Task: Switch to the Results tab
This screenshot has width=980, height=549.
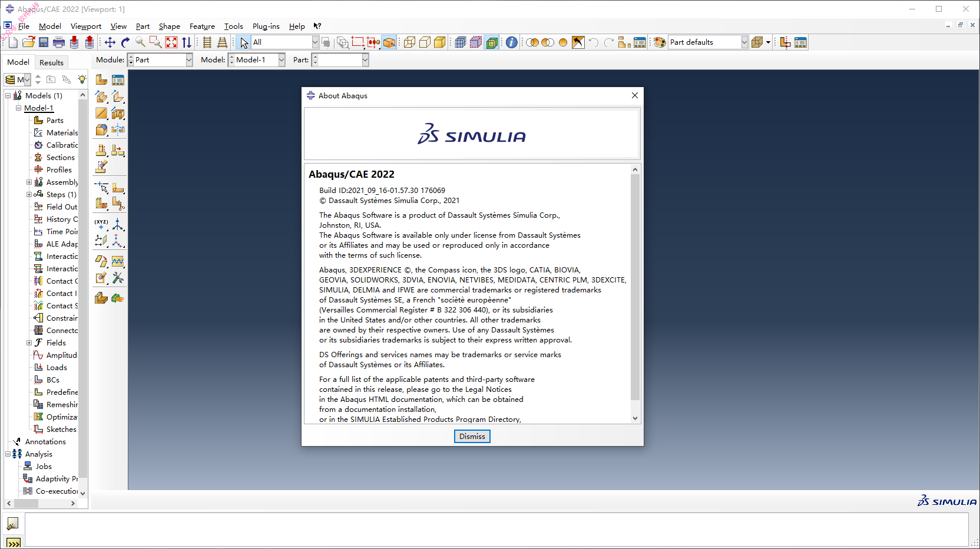Action: (x=51, y=62)
